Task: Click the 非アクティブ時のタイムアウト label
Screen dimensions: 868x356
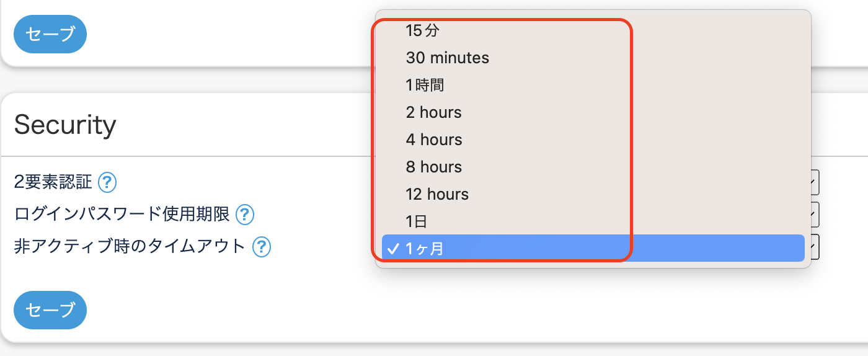Action: click(x=130, y=247)
